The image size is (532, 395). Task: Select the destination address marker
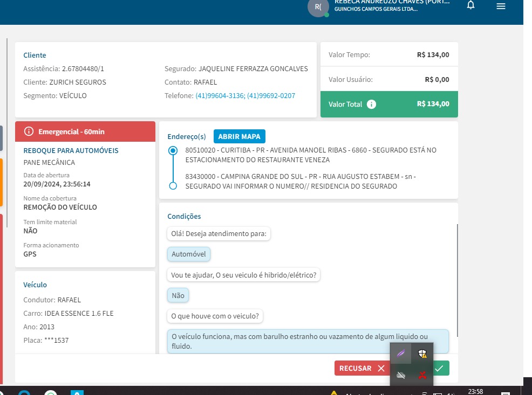173,186
